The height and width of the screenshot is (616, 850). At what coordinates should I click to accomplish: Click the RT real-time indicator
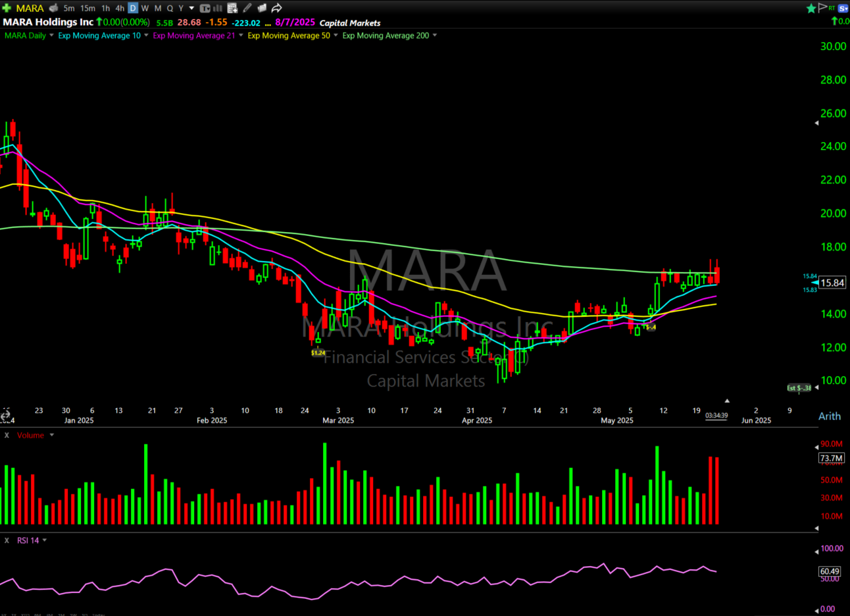(832, 8)
